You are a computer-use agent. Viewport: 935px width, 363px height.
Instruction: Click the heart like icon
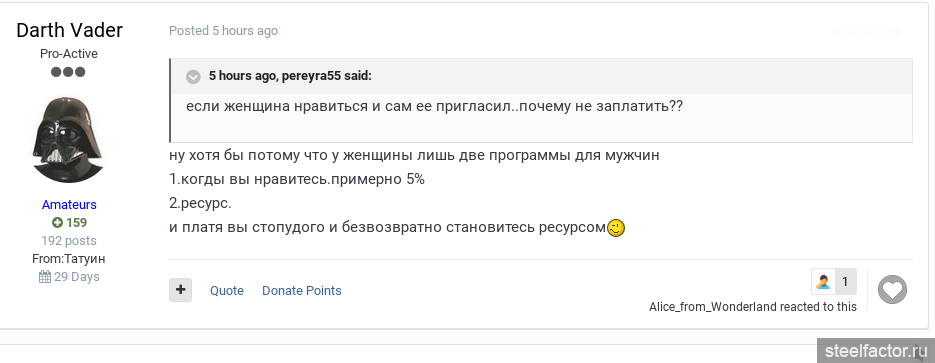pos(892,290)
